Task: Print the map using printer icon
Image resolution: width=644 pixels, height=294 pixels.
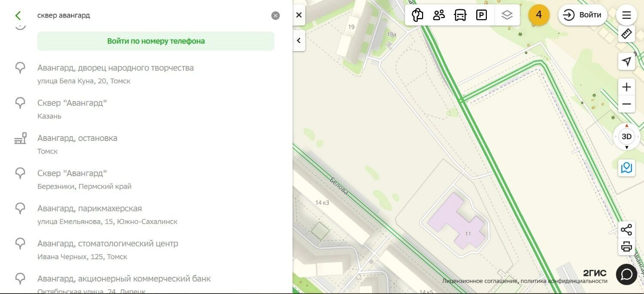Action: 626,247
